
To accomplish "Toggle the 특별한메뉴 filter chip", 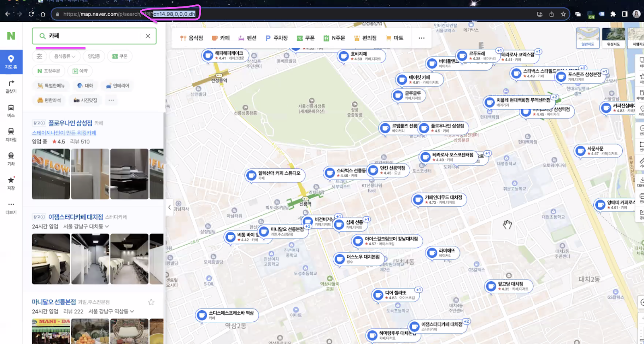I will click(51, 85).
